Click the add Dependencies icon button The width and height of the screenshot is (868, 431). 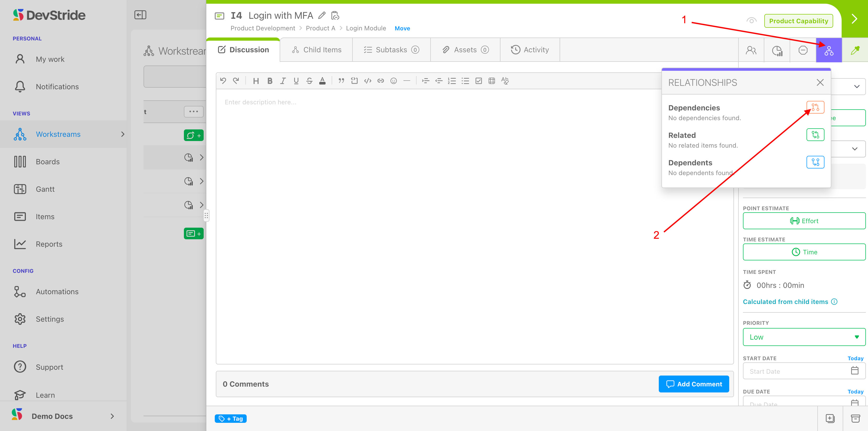coord(815,107)
